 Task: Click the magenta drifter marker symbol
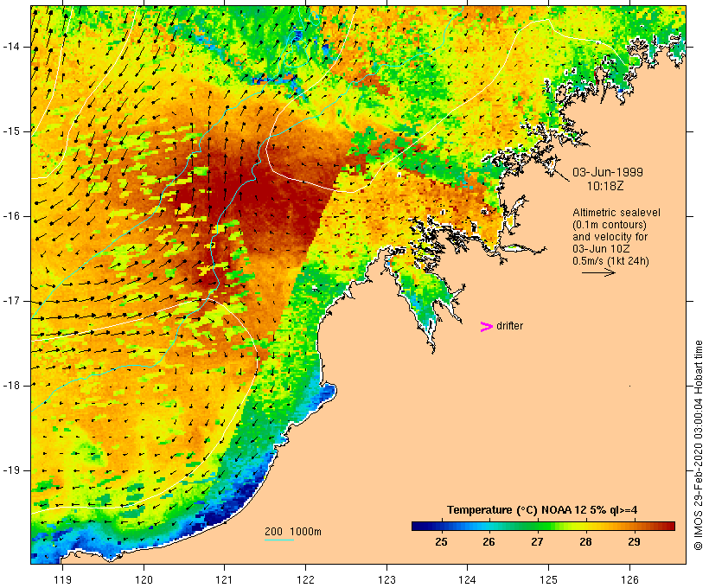tap(487, 327)
